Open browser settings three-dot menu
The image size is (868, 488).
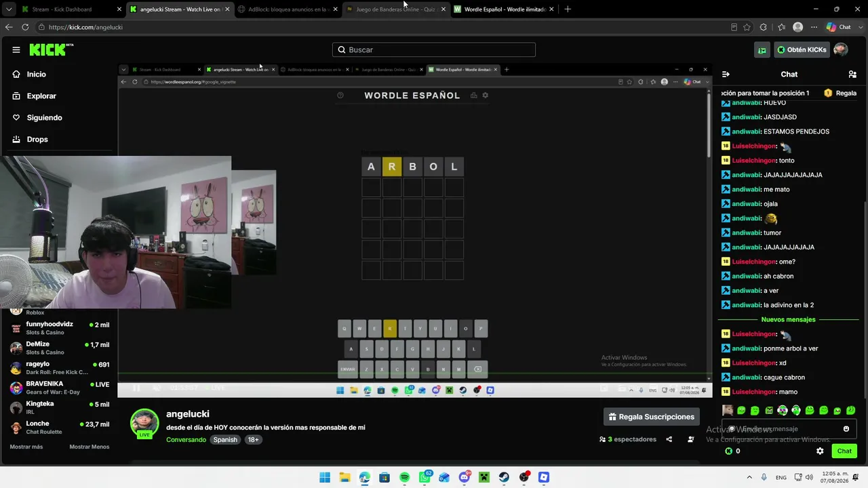814,27
